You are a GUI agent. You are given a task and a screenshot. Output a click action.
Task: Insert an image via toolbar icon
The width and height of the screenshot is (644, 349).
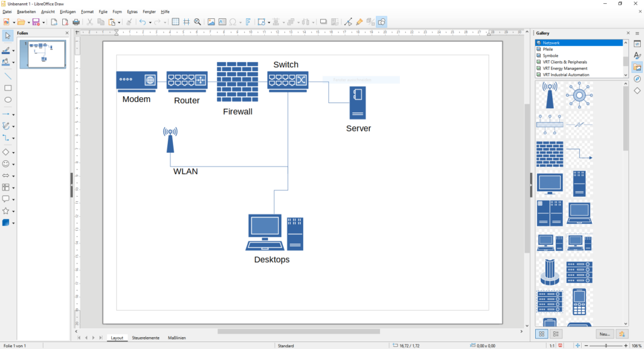click(x=211, y=22)
